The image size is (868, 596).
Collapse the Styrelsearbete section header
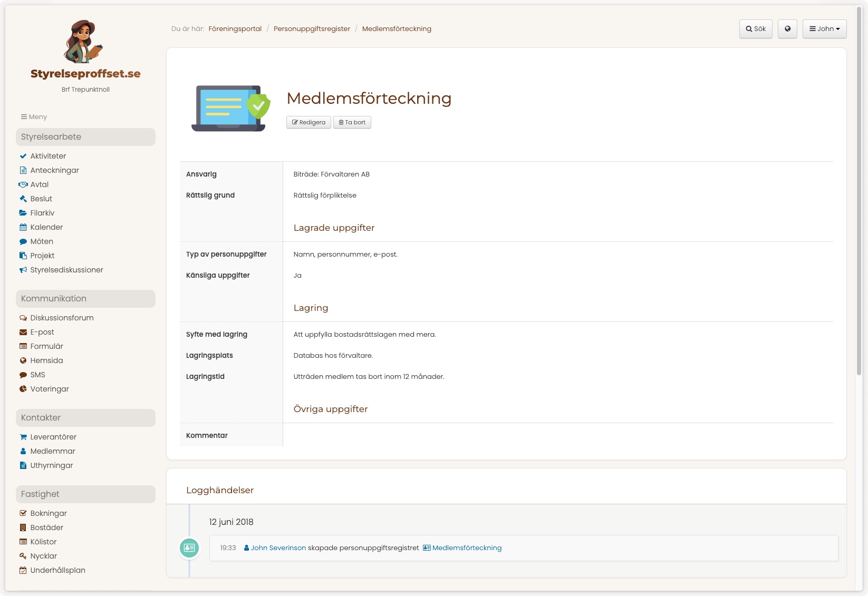click(x=85, y=137)
